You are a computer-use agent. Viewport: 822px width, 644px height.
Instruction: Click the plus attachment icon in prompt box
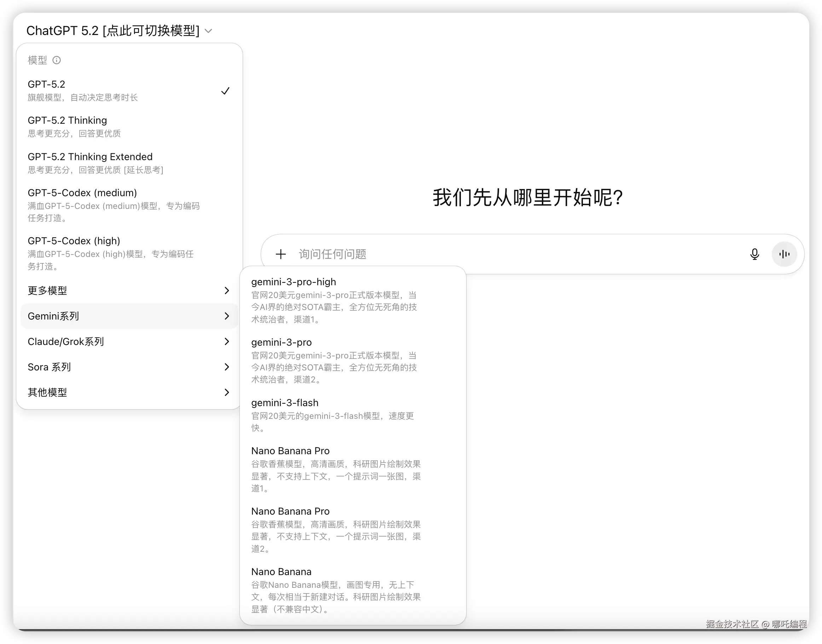(x=280, y=254)
